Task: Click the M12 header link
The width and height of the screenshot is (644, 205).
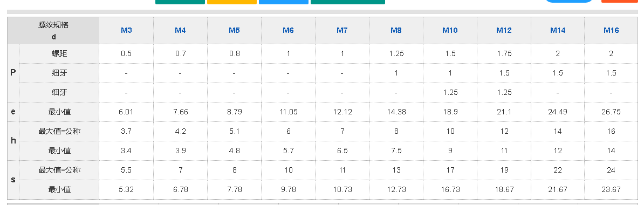Action: 504,30
